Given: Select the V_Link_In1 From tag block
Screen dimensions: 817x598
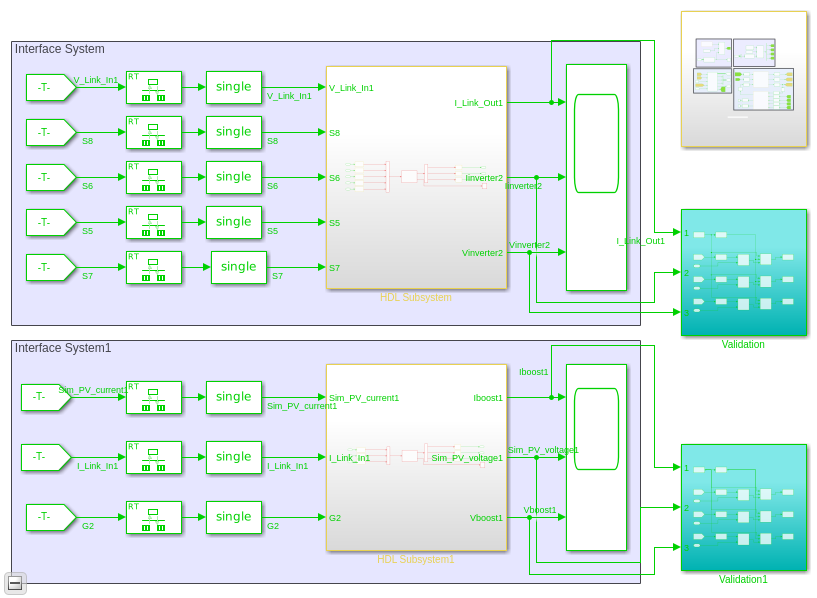Looking at the screenshot, I should (x=51, y=88).
